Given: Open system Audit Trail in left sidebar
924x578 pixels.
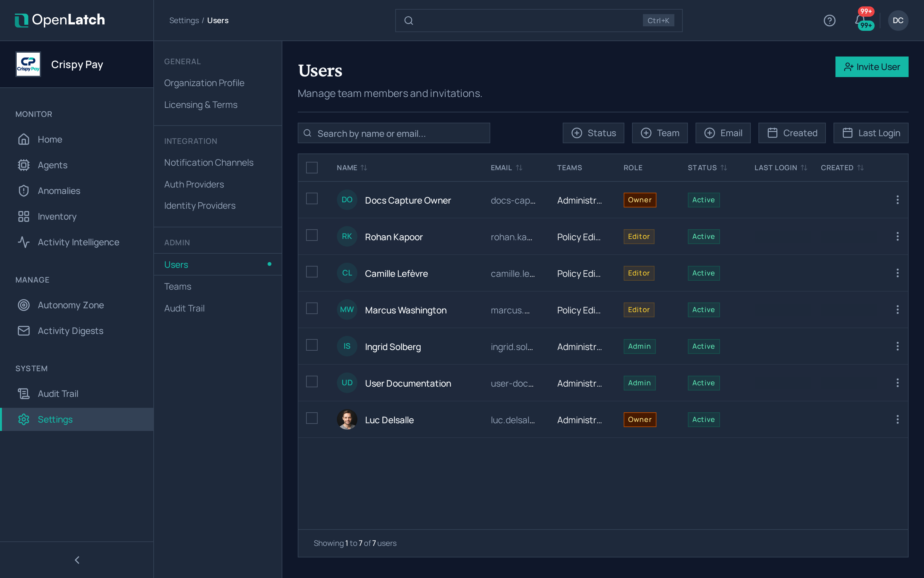Looking at the screenshot, I should pos(77,394).
